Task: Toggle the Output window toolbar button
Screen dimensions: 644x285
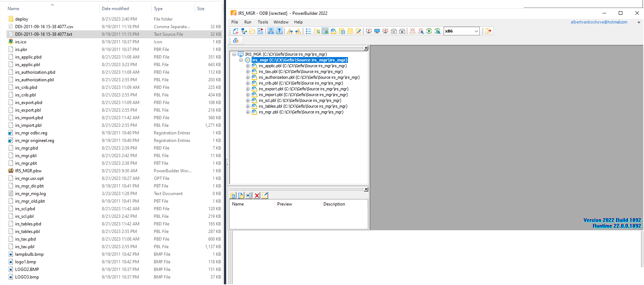Action: click(x=279, y=31)
